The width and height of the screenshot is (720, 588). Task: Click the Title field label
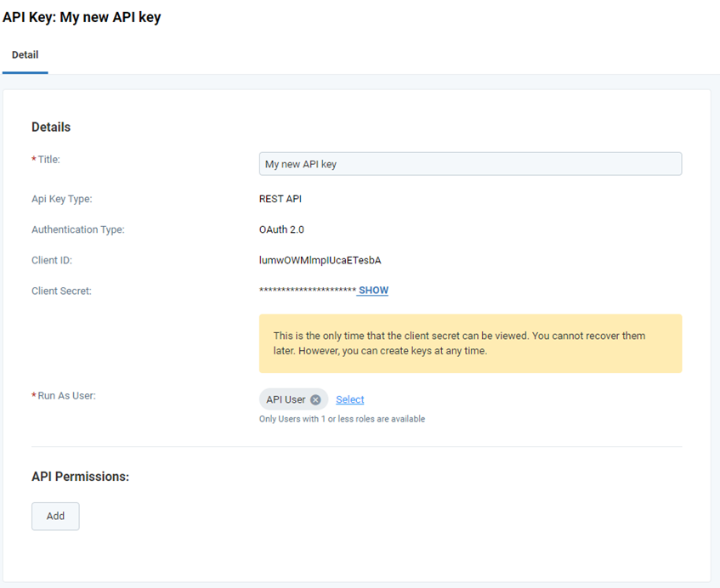coord(48,160)
